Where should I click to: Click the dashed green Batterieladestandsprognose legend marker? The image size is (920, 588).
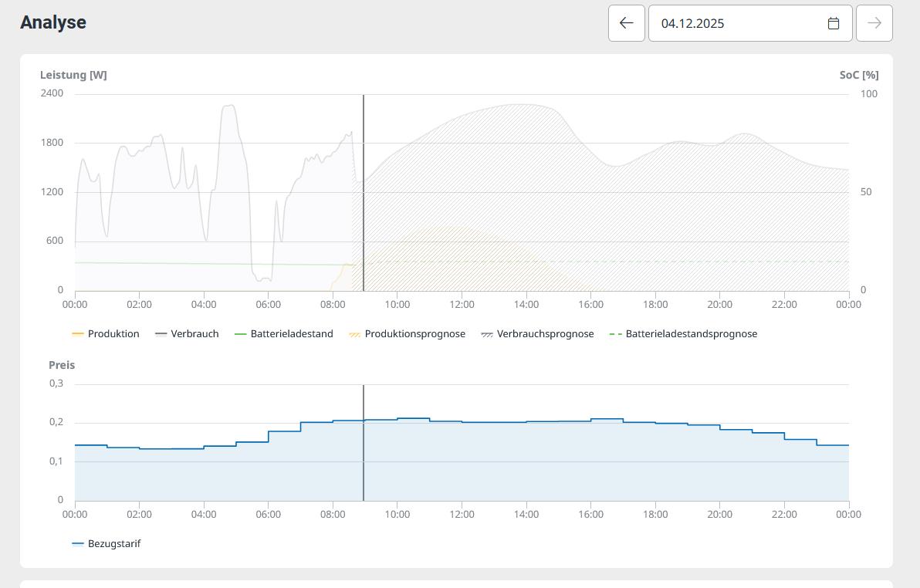(616, 334)
